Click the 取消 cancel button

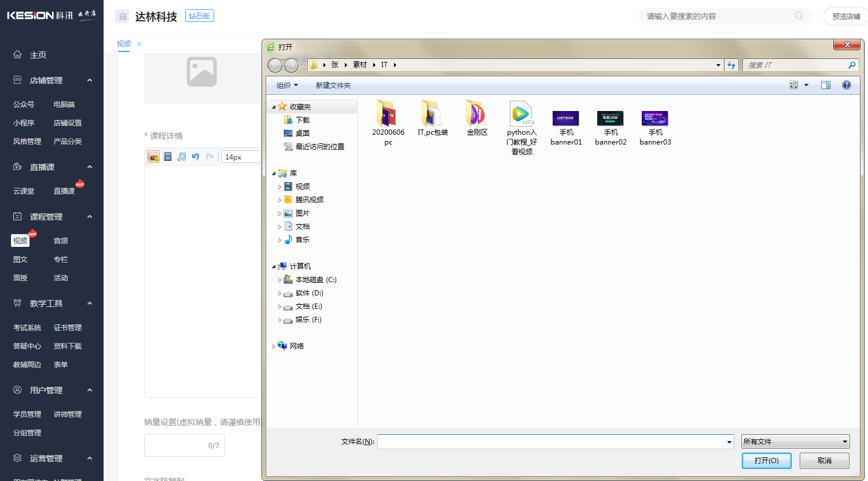pyautogui.click(x=824, y=461)
